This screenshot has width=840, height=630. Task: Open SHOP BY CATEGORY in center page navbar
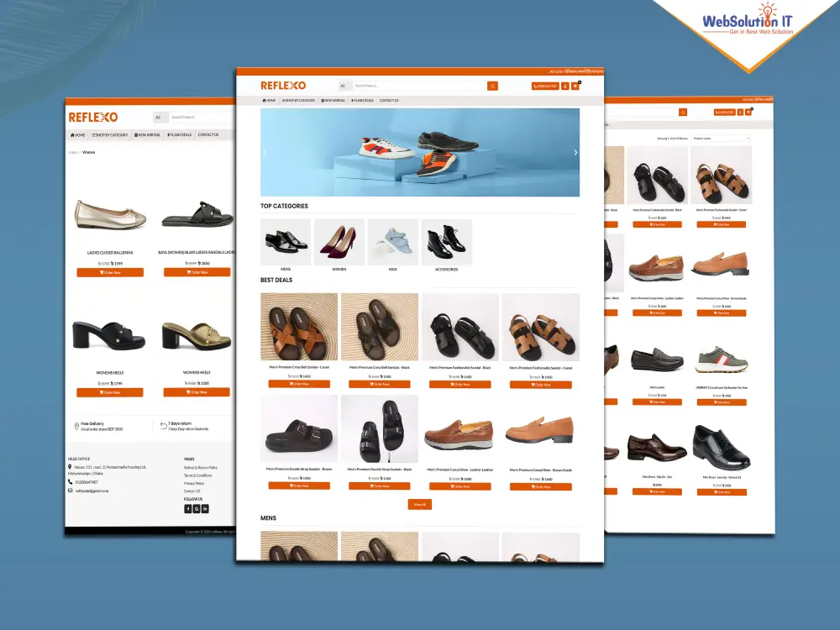[298, 100]
